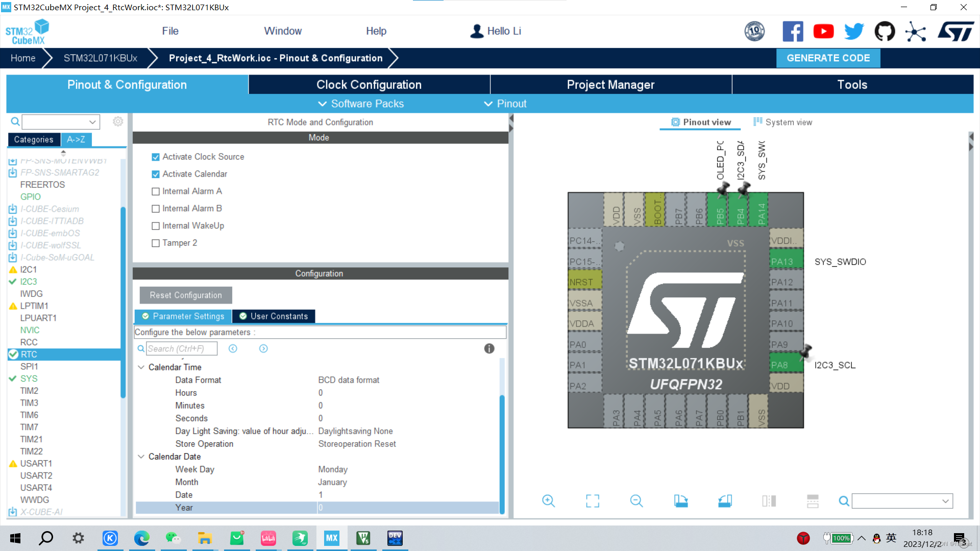Click the settings gear icon in left panel
The width and height of the screenshot is (980, 551).
click(117, 121)
